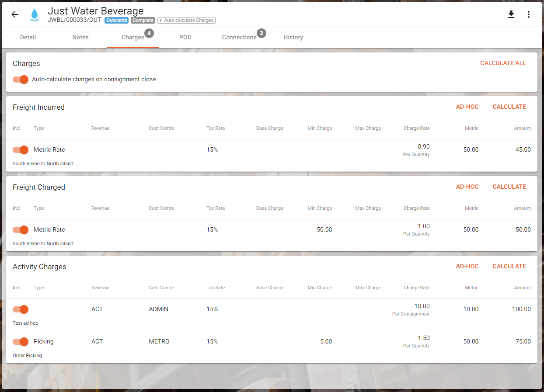The width and height of the screenshot is (544, 392).
Task: Click the Picking amount 75.00
Action: click(523, 341)
